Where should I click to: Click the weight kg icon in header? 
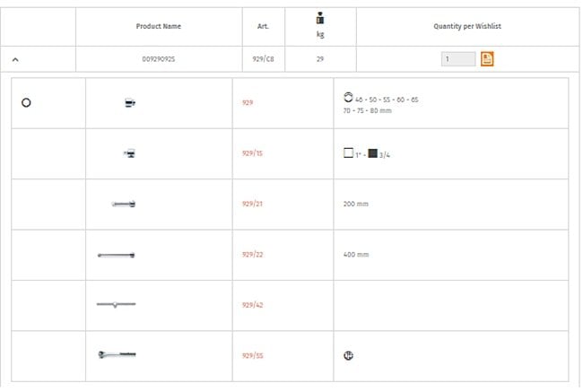point(320,20)
